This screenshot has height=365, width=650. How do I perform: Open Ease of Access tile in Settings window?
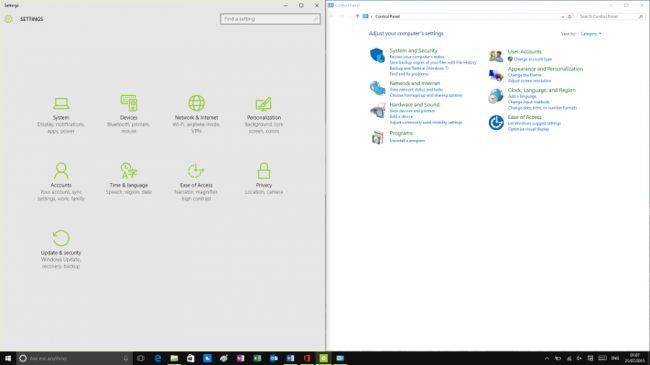click(x=196, y=182)
